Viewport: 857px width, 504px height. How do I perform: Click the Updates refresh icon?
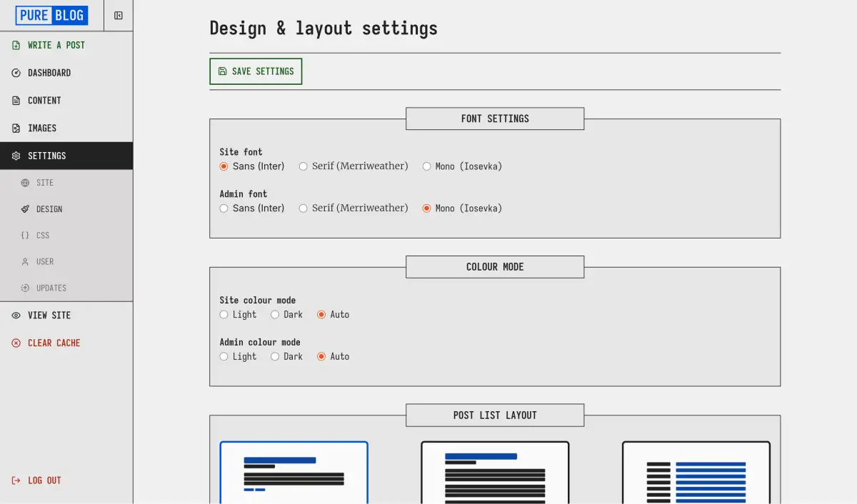pos(25,288)
